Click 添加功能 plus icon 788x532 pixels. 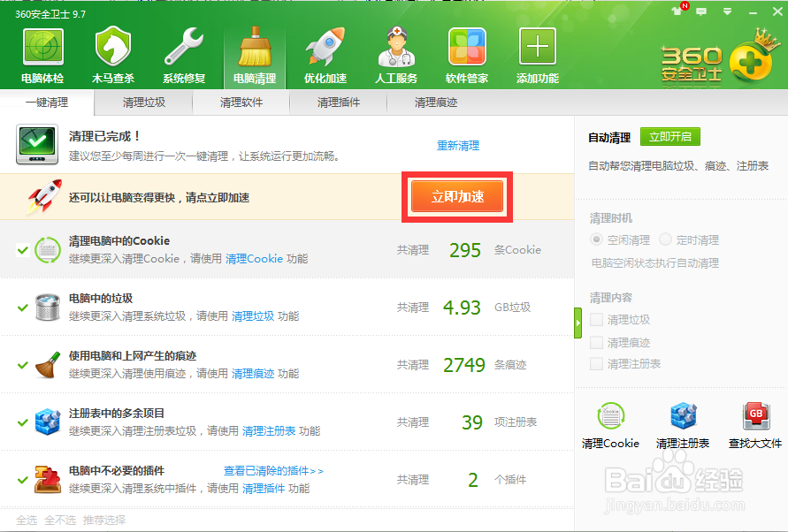click(538, 47)
